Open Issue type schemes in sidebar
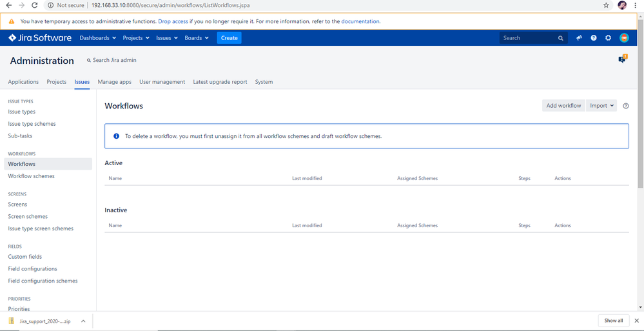 click(32, 124)
